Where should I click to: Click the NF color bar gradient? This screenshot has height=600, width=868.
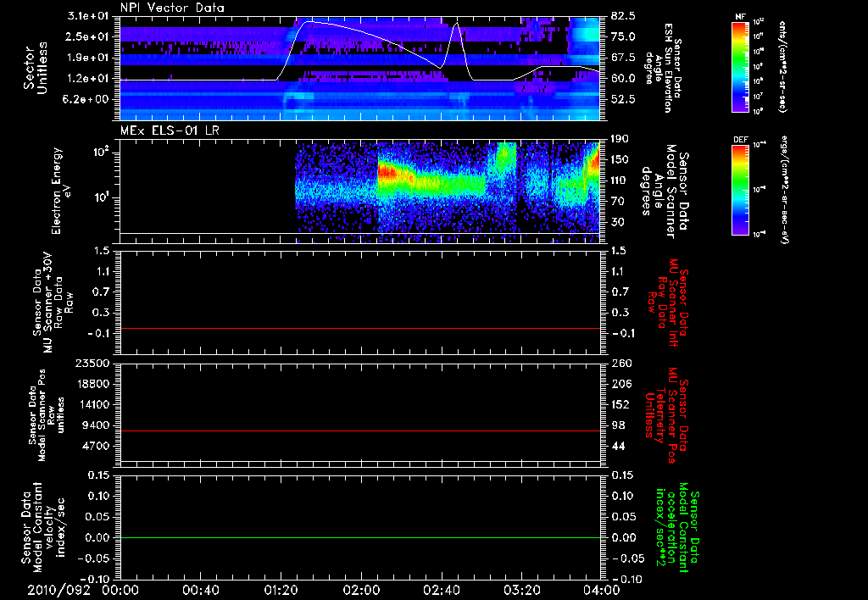(740, 66)
